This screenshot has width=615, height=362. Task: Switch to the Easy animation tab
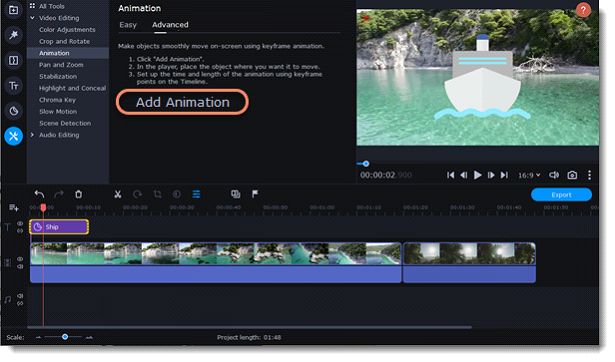click(128, 25)
